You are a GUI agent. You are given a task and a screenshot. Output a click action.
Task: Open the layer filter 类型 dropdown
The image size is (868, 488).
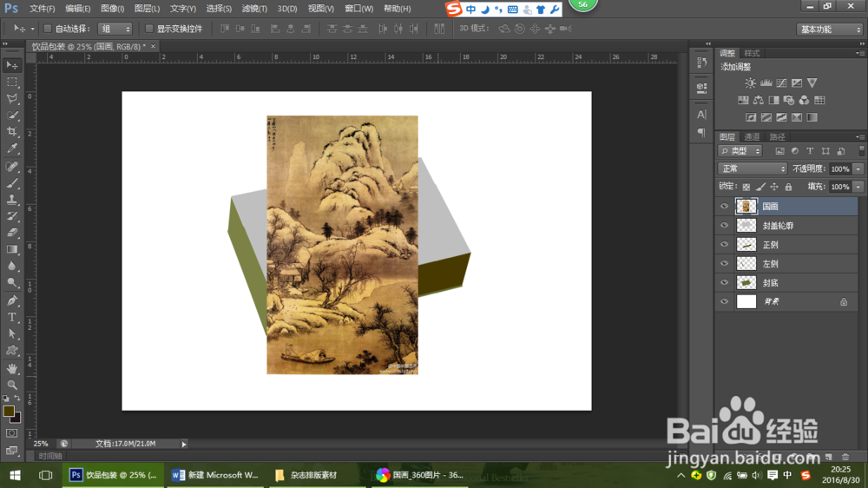(x=740, y=151)
